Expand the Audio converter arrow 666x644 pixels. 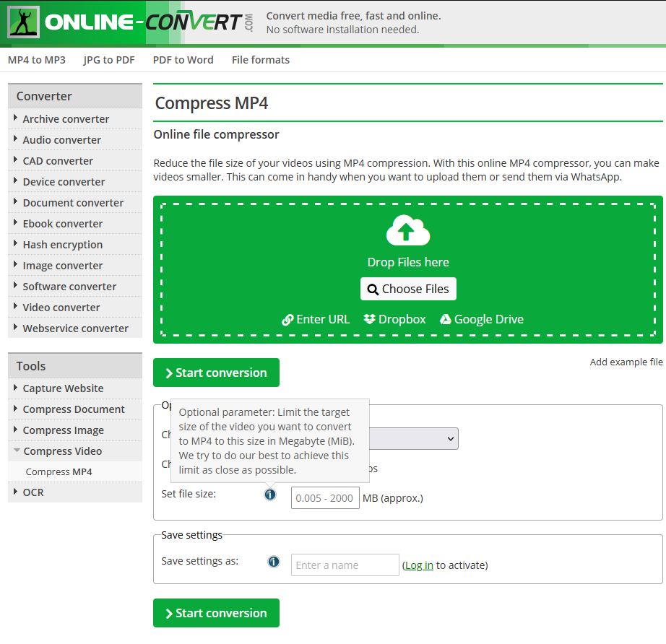tap(15, 139)
